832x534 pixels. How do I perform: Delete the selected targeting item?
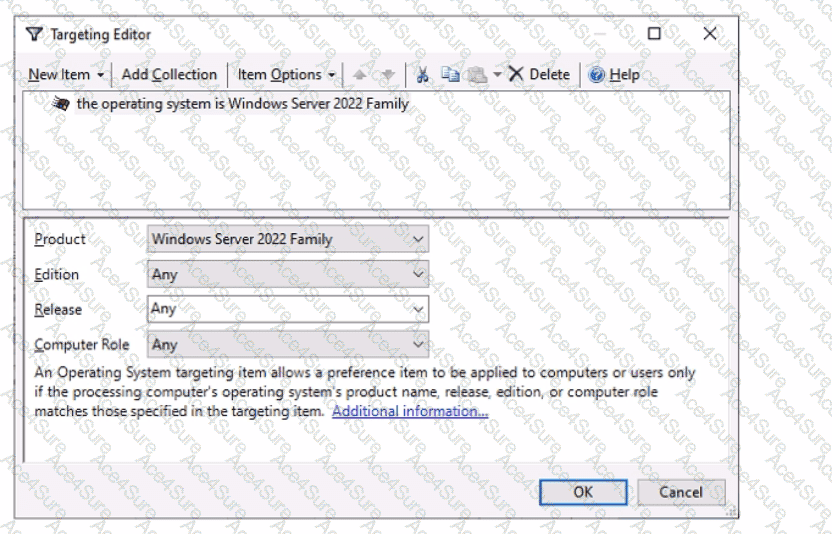point(539,75)
